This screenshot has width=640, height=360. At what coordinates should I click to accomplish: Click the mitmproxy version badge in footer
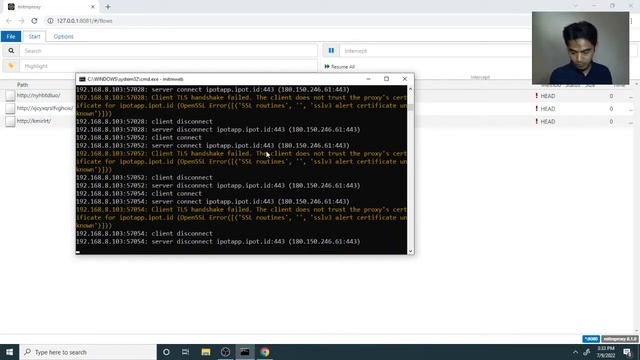[x=620, y=339]
